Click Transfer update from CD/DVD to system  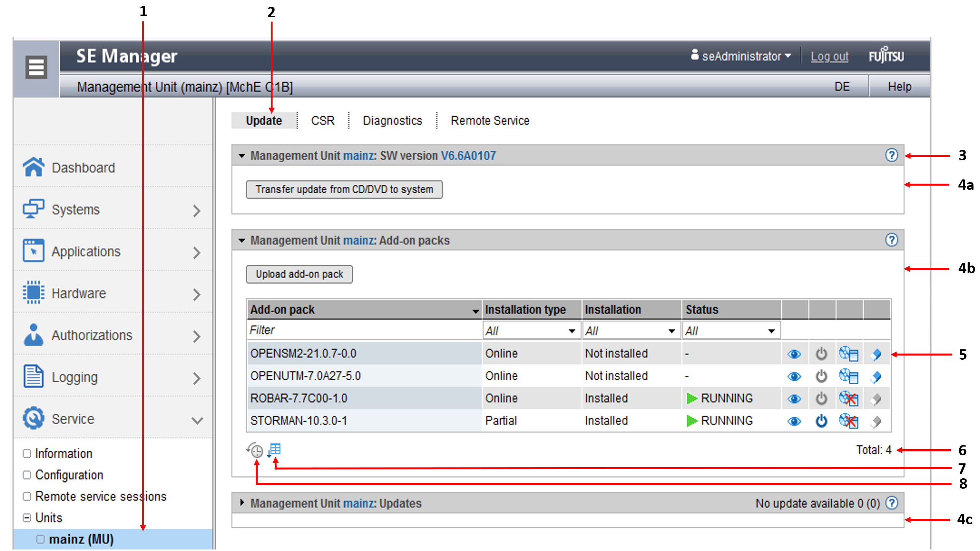pos(344,189)
